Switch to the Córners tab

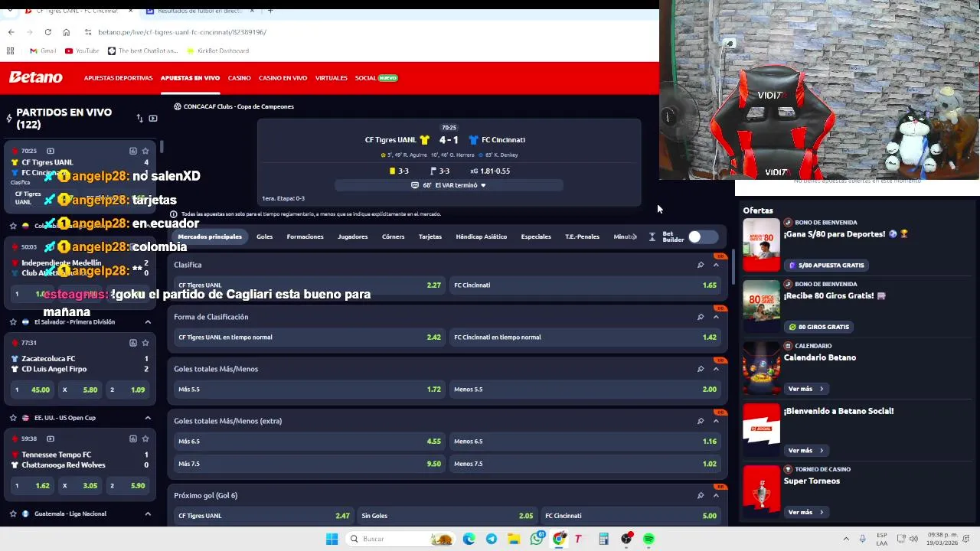pyautogui.click(x=393, y=236)
